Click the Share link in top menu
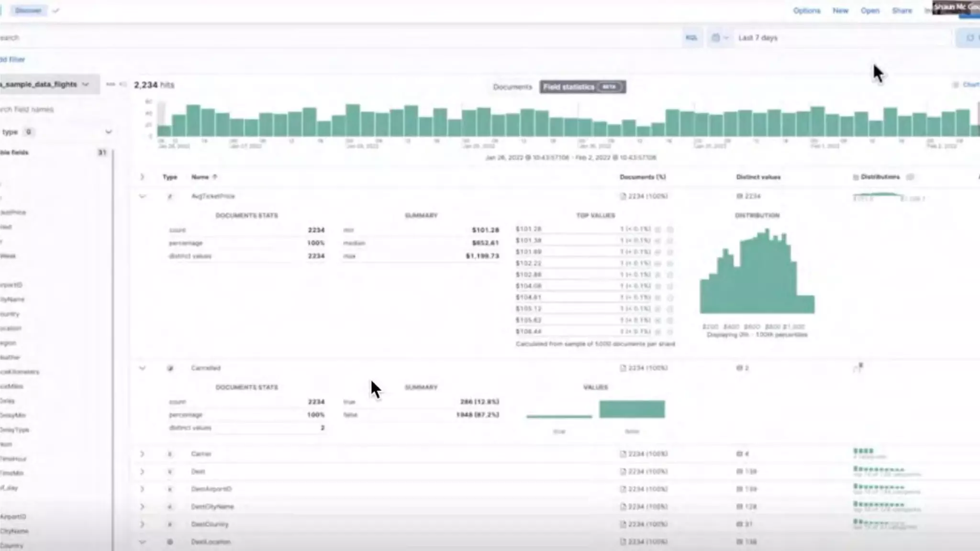The height and width of the screenshot is (551, 980). tap(902, 11)
